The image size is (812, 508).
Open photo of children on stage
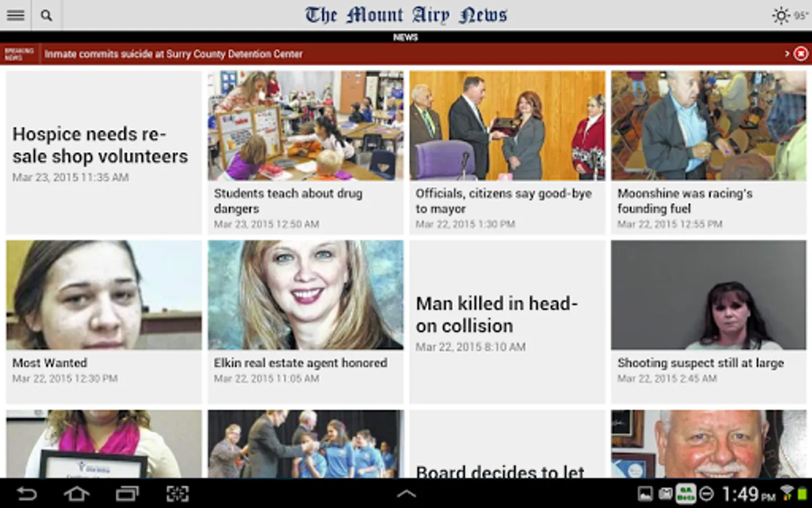(x=306, y=444)
